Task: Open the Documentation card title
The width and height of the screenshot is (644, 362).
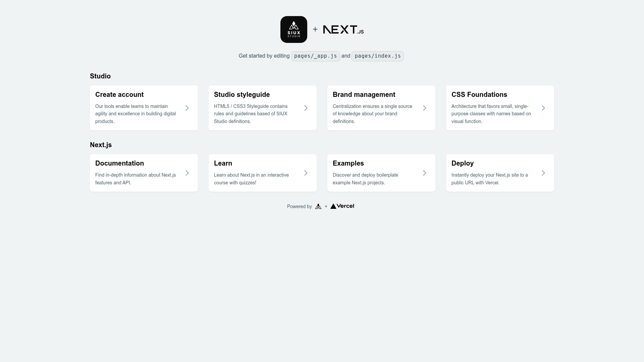Action: [119, 163]
